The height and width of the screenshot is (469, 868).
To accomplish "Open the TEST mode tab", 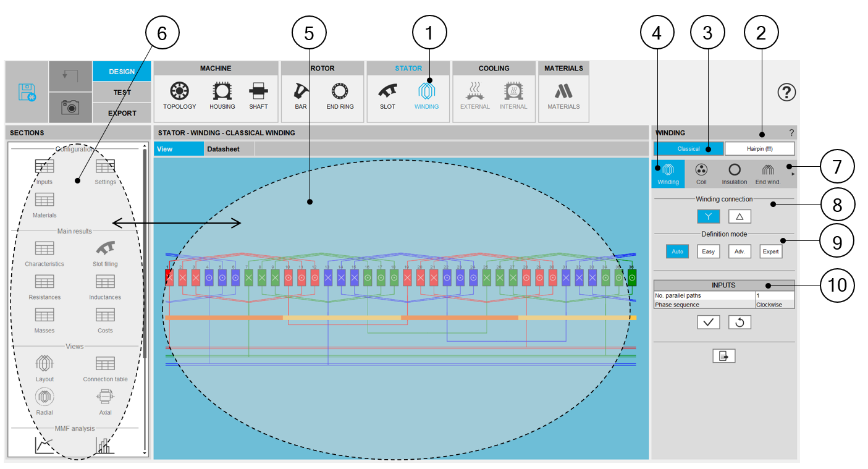I will point(122,92).
